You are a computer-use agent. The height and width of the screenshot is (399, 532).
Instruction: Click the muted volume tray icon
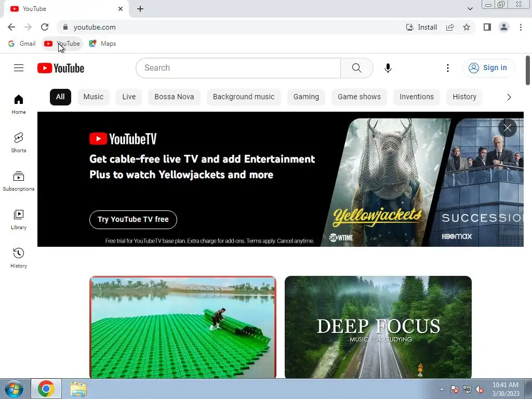coord(480,389)
